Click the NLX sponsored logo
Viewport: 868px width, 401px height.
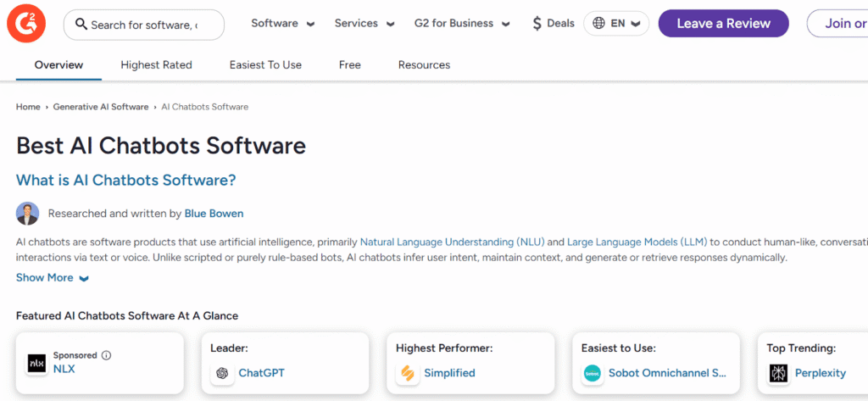coord(36,363)
